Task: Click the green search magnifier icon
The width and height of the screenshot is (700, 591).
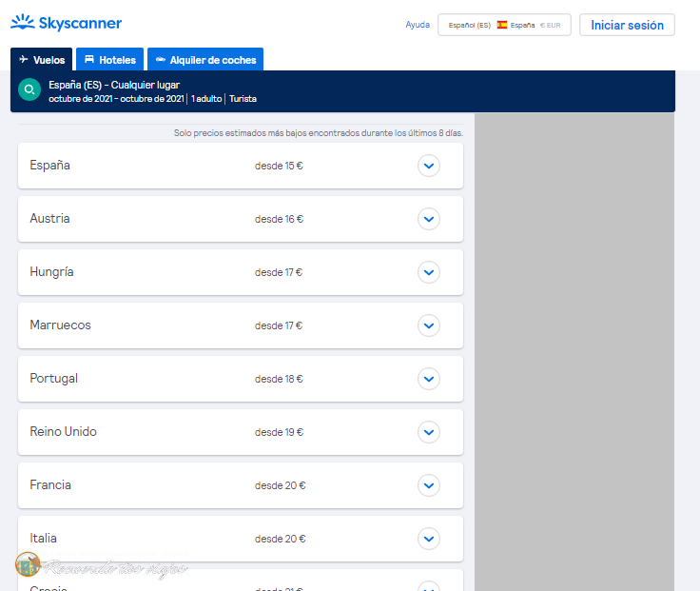Action: (29, 89)
